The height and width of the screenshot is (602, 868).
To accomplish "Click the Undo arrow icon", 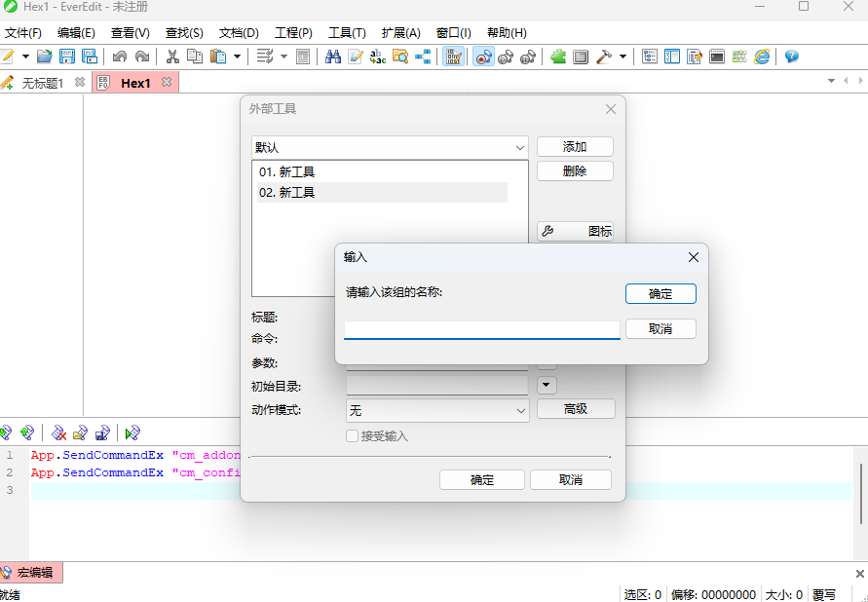I will 120,56.
